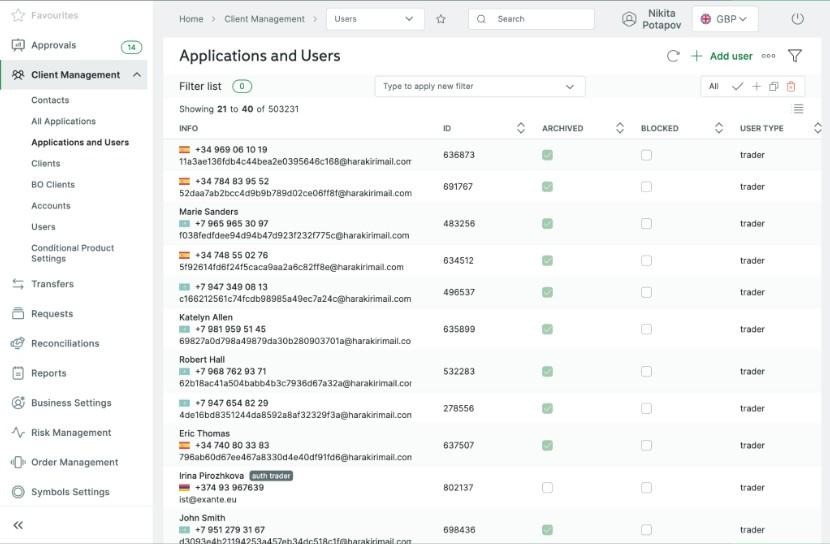Star this page as favourite

441,19
